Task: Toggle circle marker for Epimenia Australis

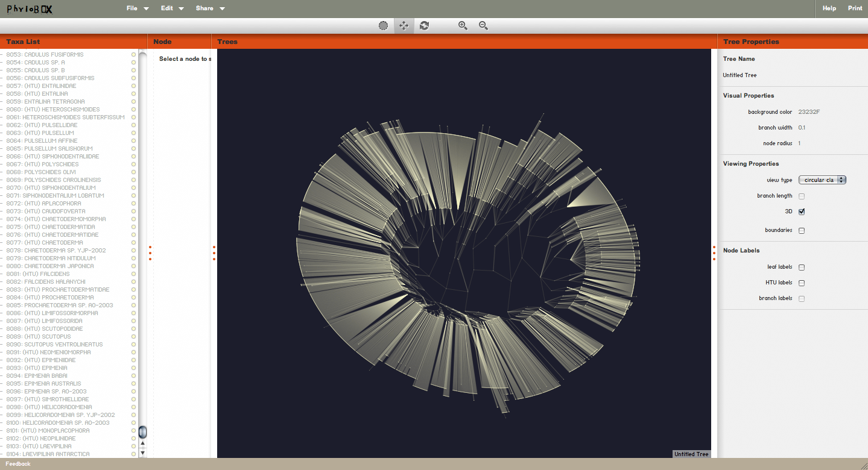Action: [133, 383]
